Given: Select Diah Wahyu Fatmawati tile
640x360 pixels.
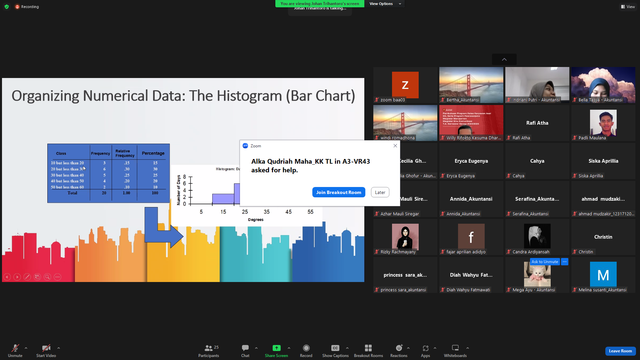Looking at the screenshot, I should (471, 275).
